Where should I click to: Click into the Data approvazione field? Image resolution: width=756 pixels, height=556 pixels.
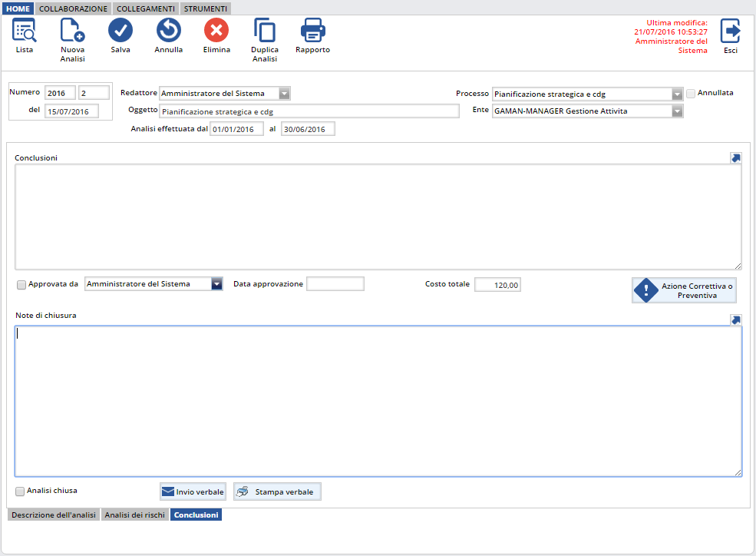click(x=335, y=284)
